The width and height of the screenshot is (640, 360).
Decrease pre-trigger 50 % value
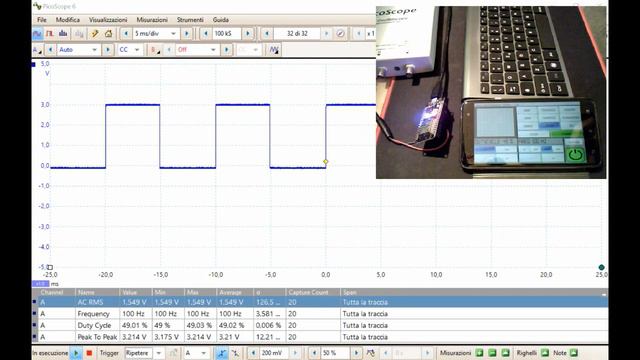(314, 353)
